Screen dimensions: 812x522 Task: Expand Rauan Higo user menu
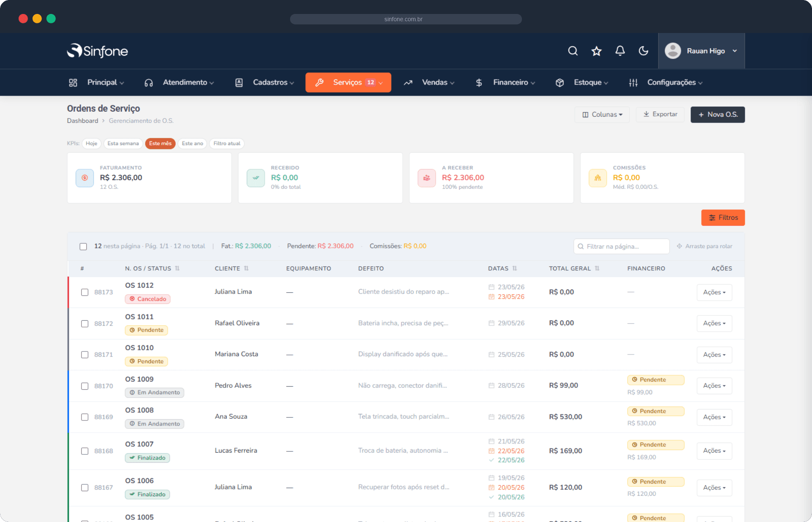(701, 51)
